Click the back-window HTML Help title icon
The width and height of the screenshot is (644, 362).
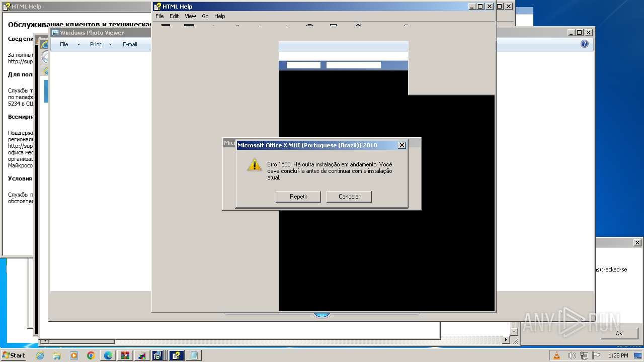[7, 7]
